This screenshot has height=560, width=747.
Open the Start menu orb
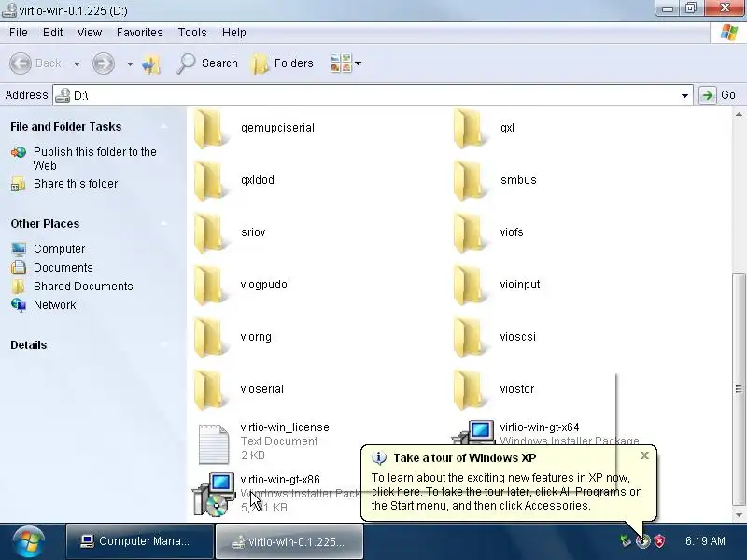coord(29,541)
